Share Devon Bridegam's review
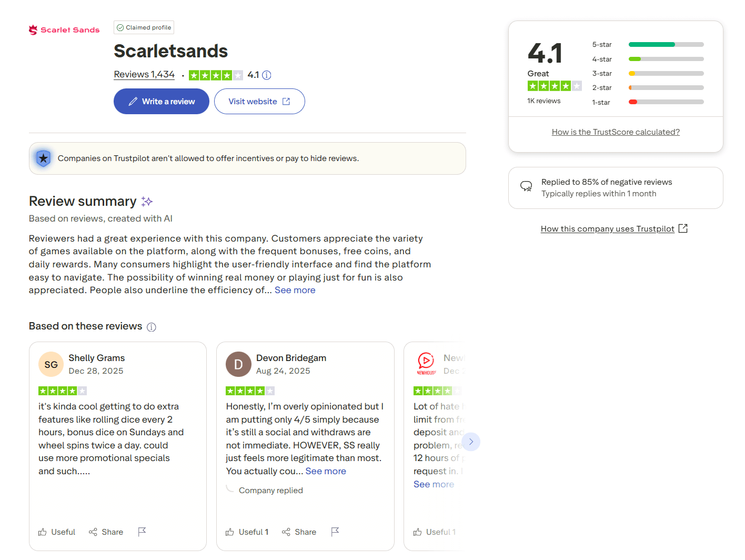Image resolution: width=745 pixels, height=560 pixels. 299,532
